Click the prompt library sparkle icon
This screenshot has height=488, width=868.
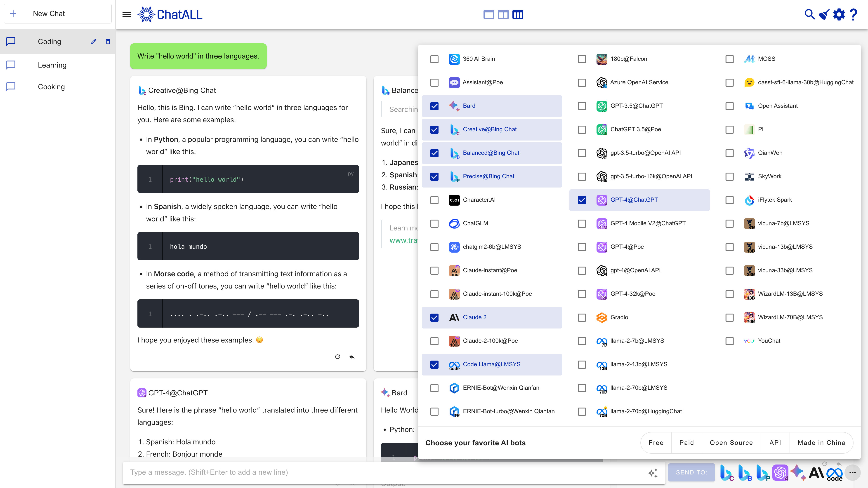click(x=653, y=472)
